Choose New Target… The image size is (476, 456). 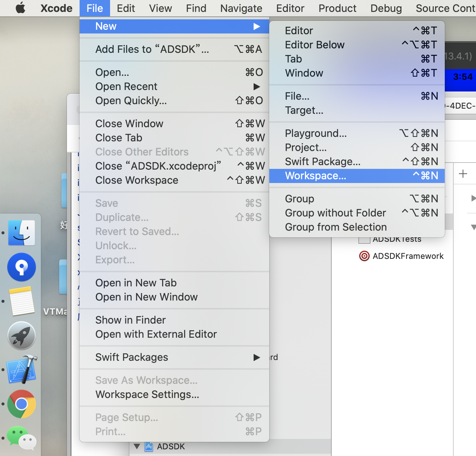357,110
